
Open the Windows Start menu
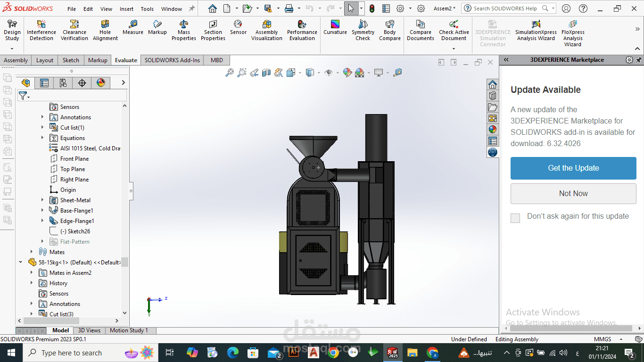pos(11,353)
